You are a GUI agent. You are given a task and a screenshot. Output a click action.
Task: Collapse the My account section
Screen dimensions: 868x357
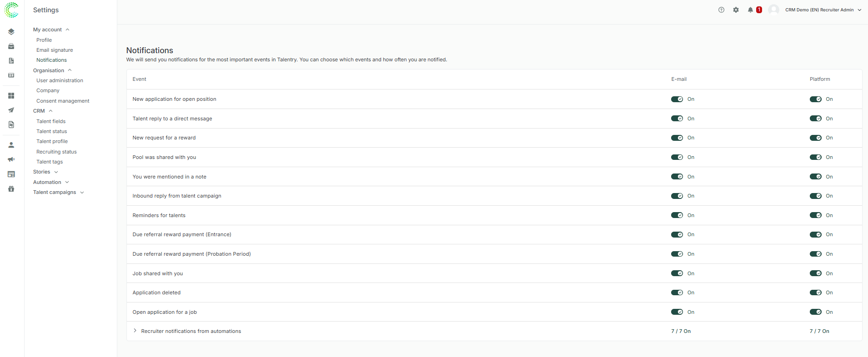pos(51,30)
